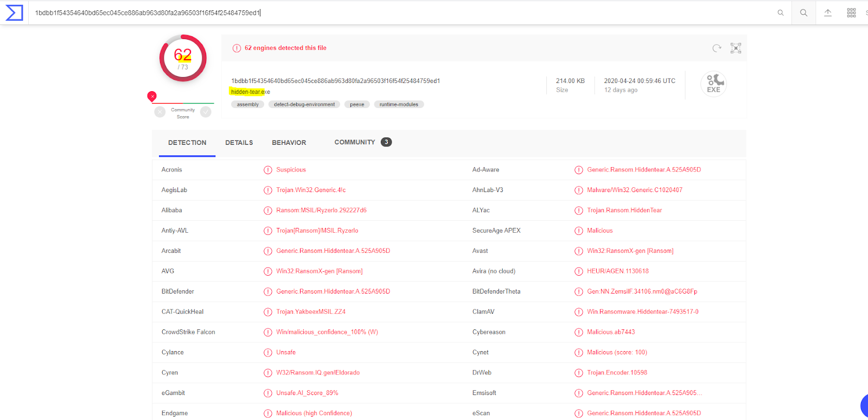The image size is (868, 420).
Task: Click the hidden-tear.exe file name
Action: (250, 92)
